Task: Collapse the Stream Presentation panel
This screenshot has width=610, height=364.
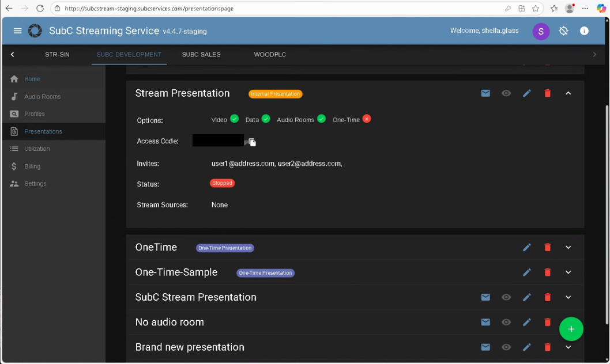Action: click(x=568, y=93)
